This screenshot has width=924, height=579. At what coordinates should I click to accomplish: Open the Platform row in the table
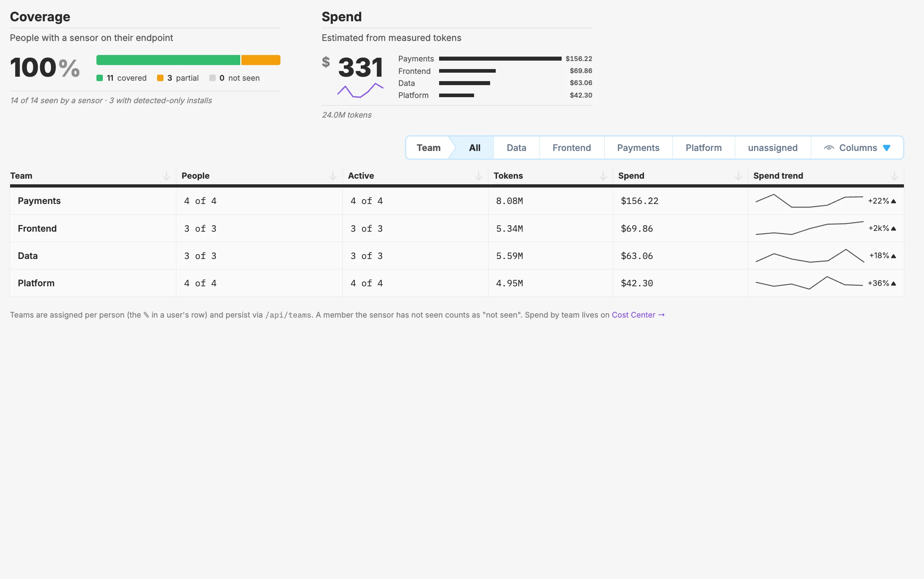(457, 283)
